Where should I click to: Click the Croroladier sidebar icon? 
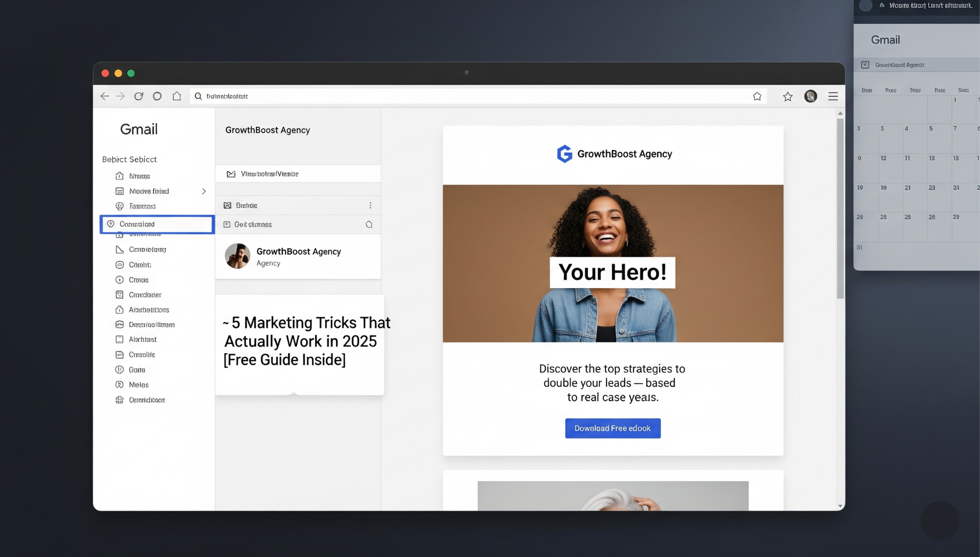coord(120,295)
